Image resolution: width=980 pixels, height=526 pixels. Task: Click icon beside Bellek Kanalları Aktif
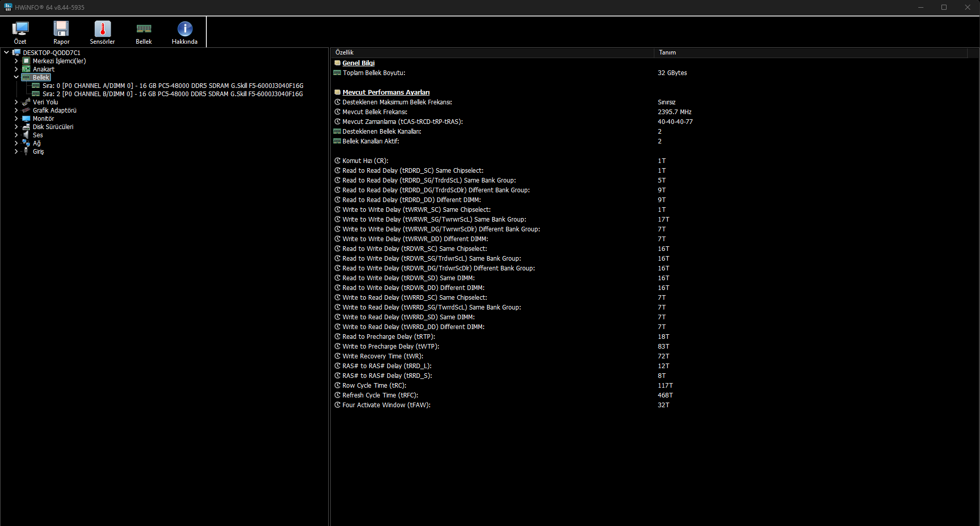[337, 141]
